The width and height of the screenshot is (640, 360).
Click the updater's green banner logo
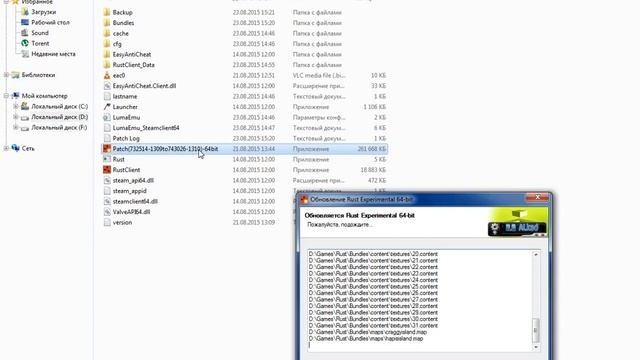(518, 223)
